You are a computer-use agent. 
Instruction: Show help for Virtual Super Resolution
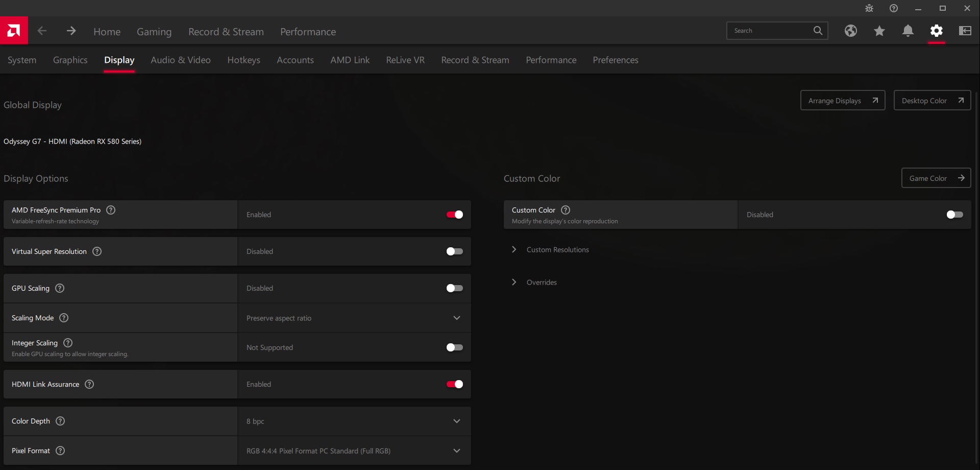pos(97,251)
